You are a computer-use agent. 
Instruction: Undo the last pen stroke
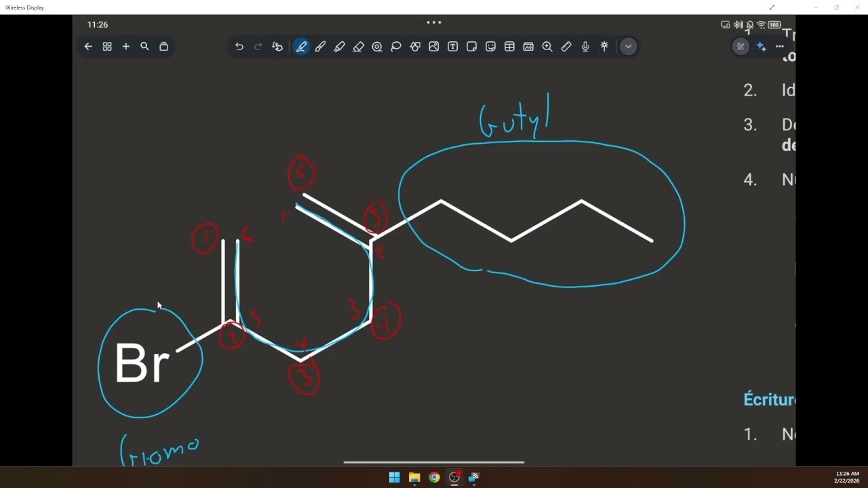[x=239, y=47]
